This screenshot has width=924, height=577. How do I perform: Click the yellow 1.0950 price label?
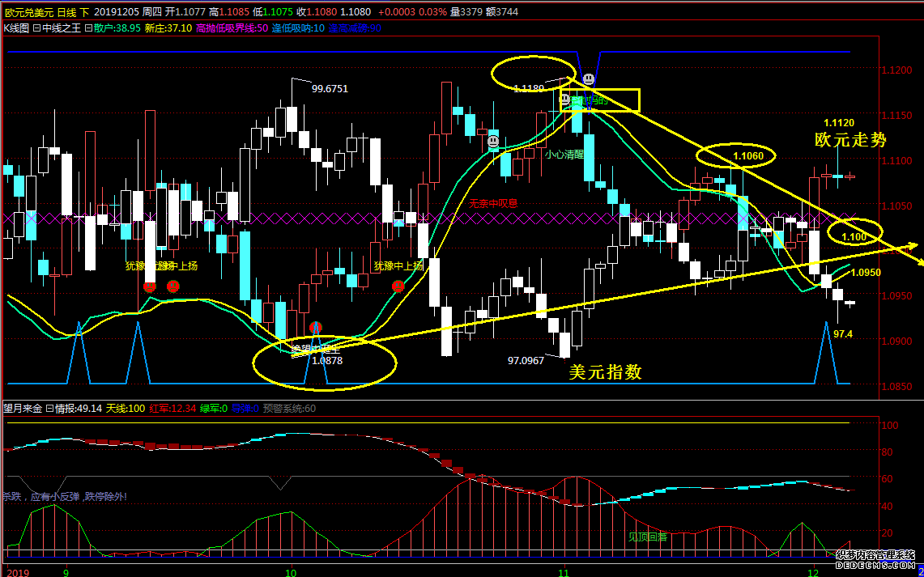point(866,273)
